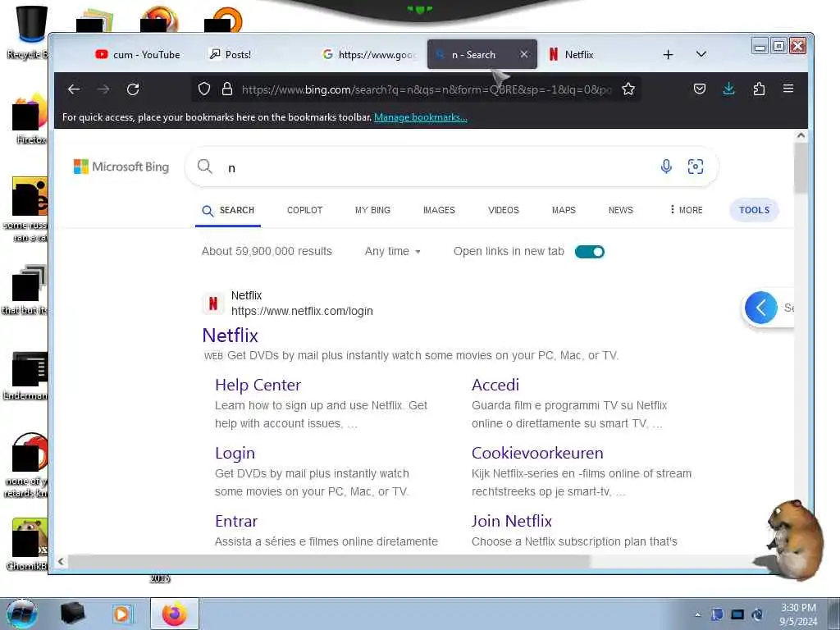Open the Netflix main result title
This screenshot has width=840, height=630.
pos(231,336)
